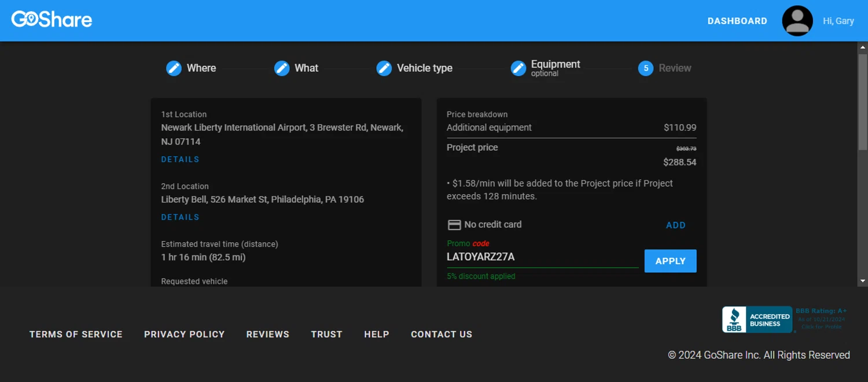The height and width of the screenshot is (382, 868).
Task: Click the CONTACT US footer link
Action: [x=441, y=334]
